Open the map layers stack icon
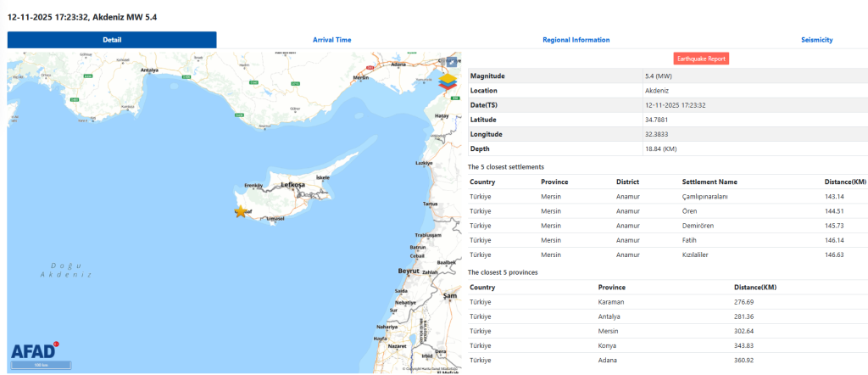The width and height of the screenshot is (868, 375). [x=448, y=82]
